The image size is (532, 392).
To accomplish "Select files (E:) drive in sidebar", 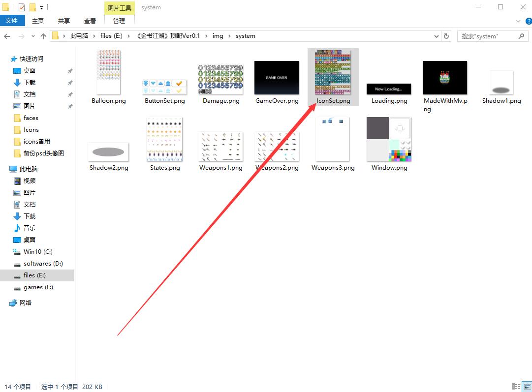I will click(37, 275).
